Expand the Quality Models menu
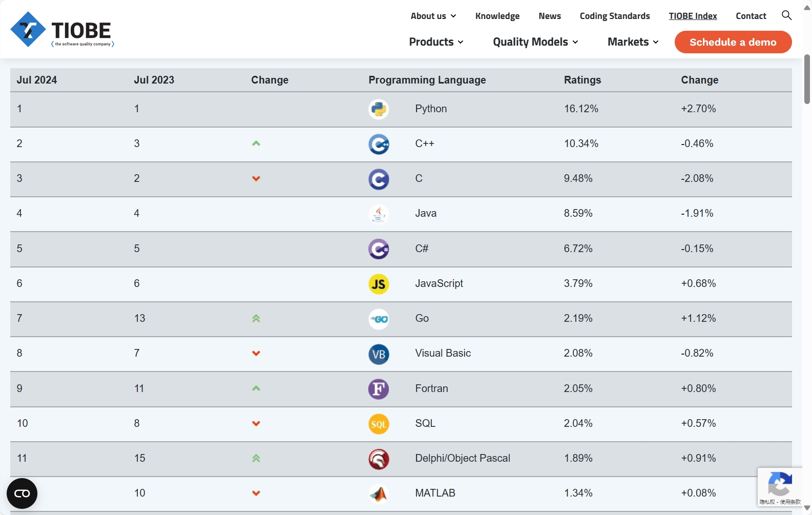The width and height of the screenshot is (812, 515). (535, 42)
